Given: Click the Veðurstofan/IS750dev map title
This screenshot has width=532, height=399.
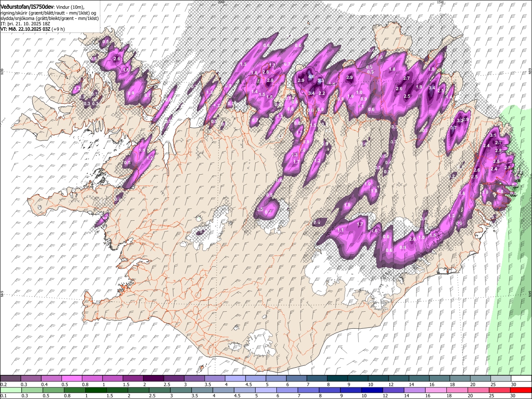Looking at the screenshot, I should 27,7.
